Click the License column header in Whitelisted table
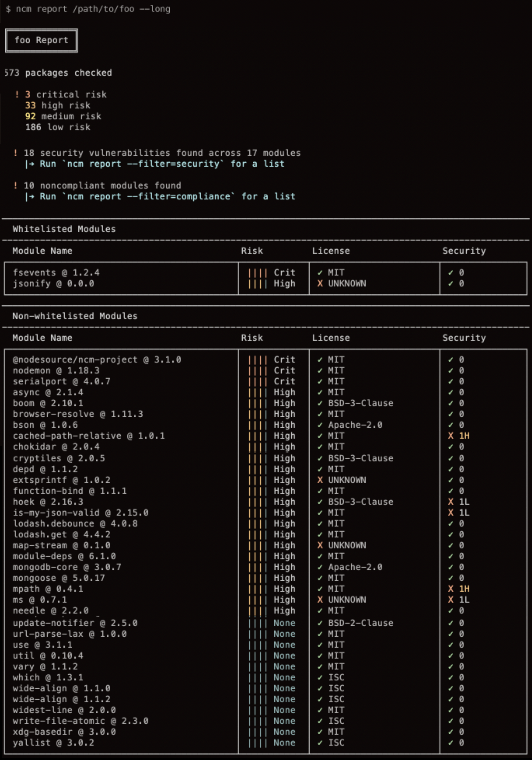The height and width of the screenshot is (760, 532). click(x=331, y=251)
